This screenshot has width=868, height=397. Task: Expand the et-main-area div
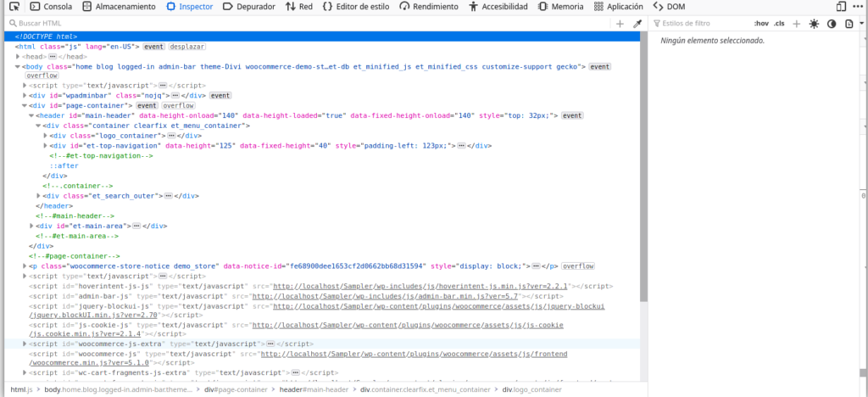click(x=31, y=226)
